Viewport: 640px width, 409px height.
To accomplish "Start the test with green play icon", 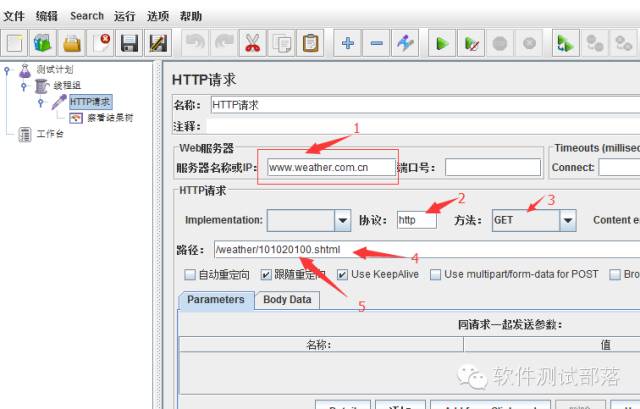I will 442,43.
